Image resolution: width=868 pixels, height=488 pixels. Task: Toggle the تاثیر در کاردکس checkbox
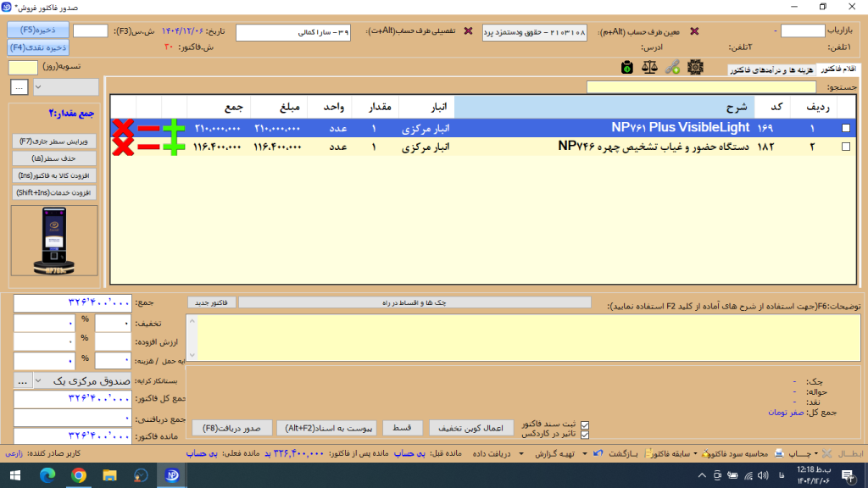click(583, 435)
